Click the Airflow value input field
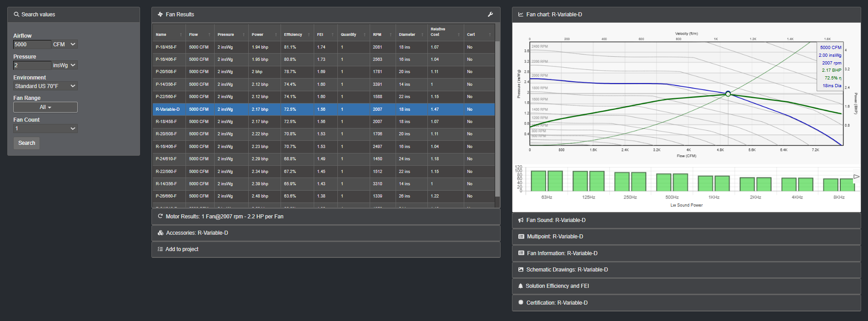868x321 pixels. (x=32, y=44)
